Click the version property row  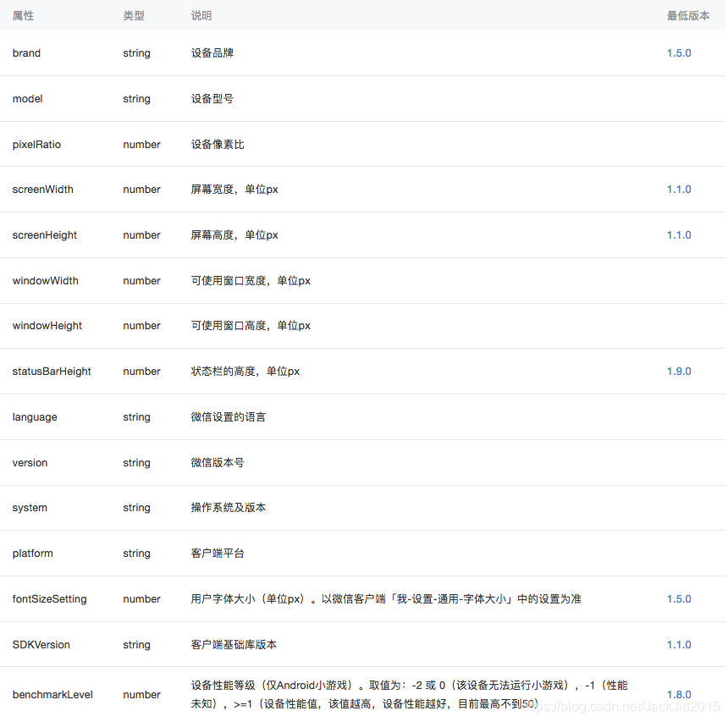(30, 462)
